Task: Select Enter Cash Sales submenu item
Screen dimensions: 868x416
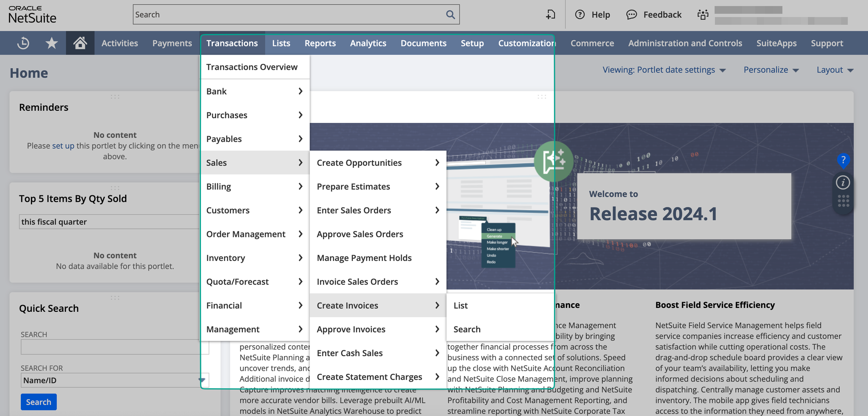Action: point(378,353)
